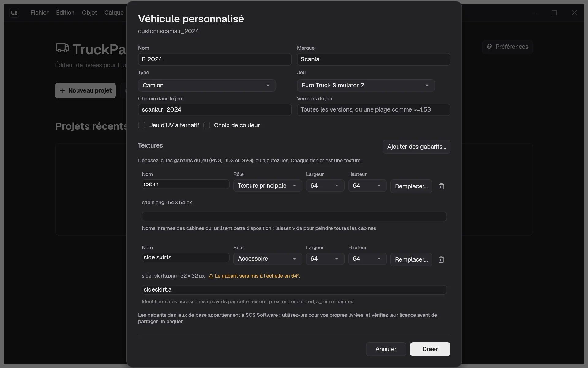Expand the cabin Largeur dropdown
The width and height of the screenshot is (588, 368).
point(325,186)
